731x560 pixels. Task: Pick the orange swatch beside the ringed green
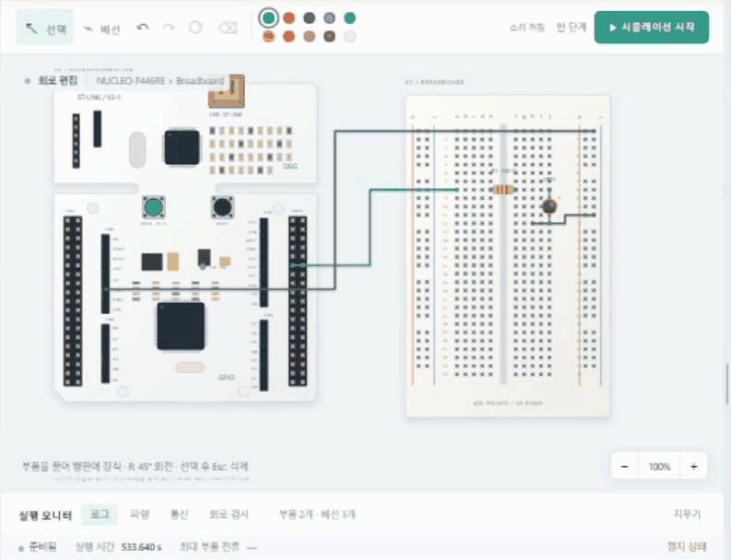[289, 18]
